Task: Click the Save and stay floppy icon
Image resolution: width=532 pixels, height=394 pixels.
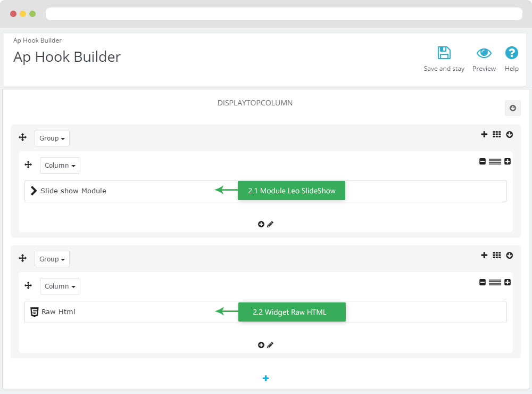Action: pos(444,53)
